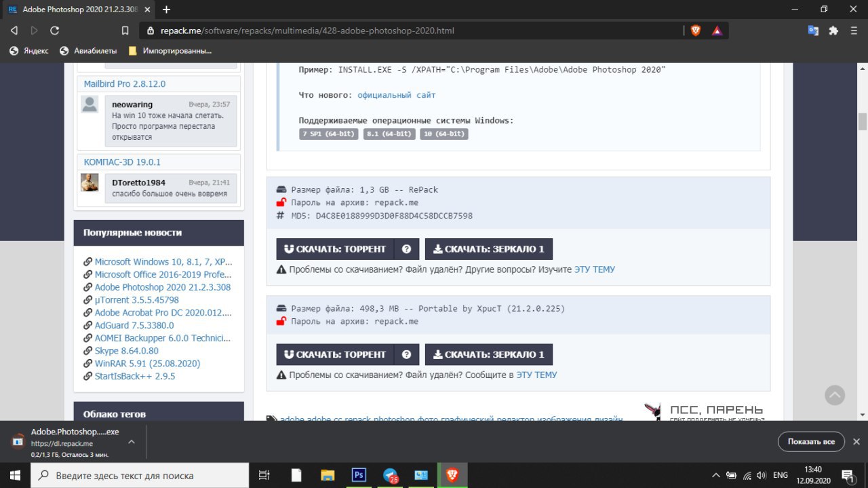
Task: Open the Microsoft Windows 10, 8.1, 7 news link
Action: 163,261
